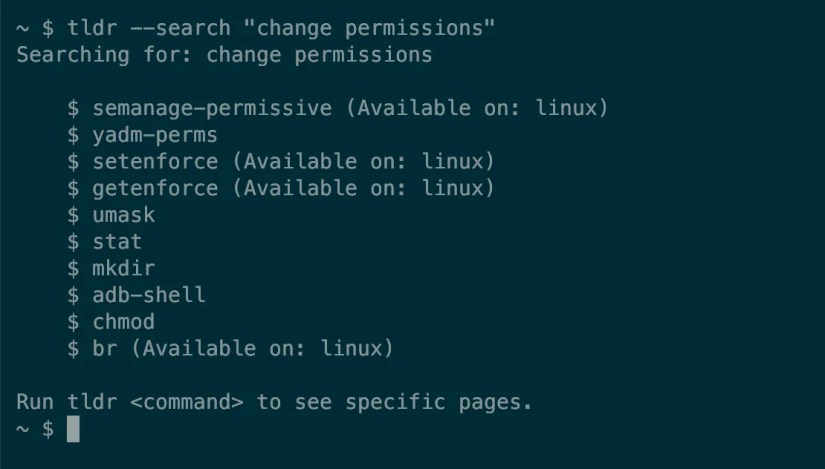Select the br command result
Viewport: 825px width, 469px height.
click(105, 349)
